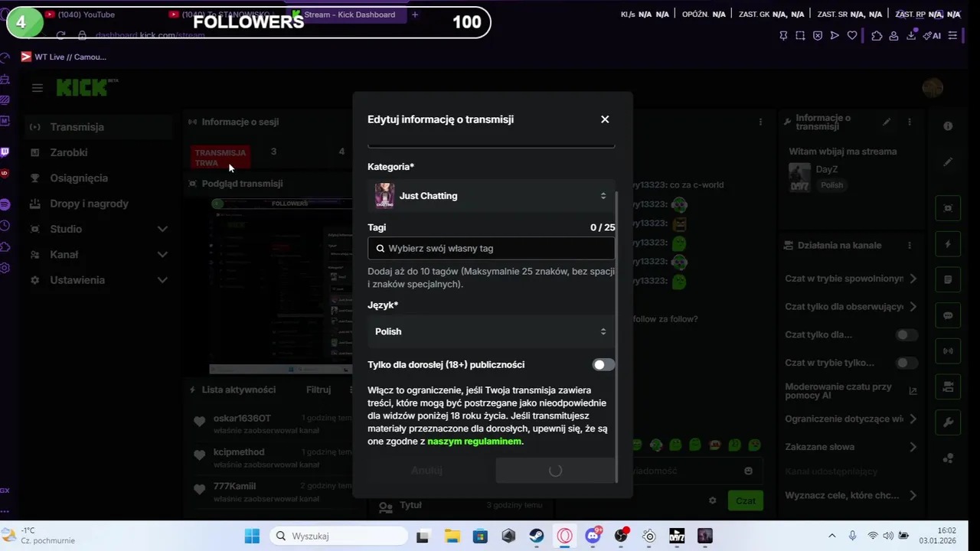Open Zakazane słowa settings

(x=851, y=447)
